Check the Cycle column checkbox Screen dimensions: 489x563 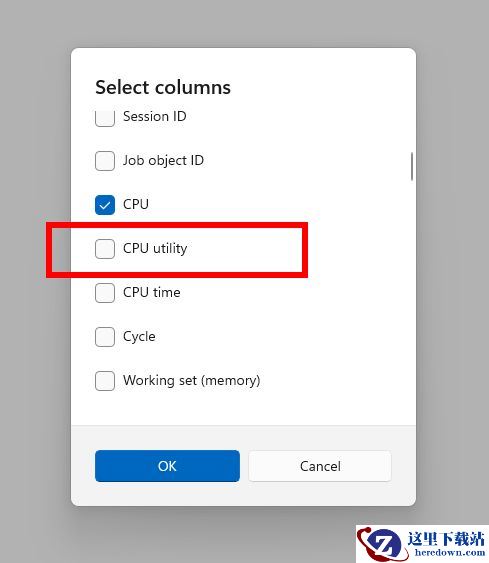tap(105, 337)
